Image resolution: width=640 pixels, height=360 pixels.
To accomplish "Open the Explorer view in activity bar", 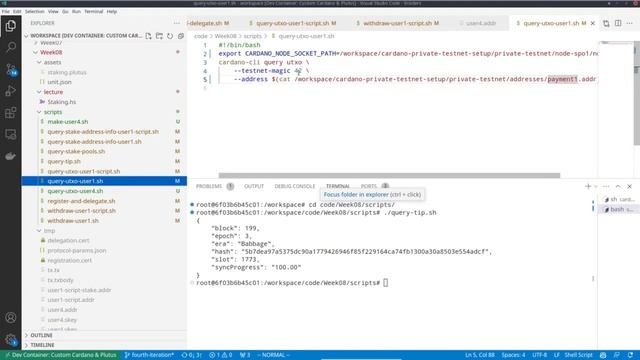I will [11, 26].
